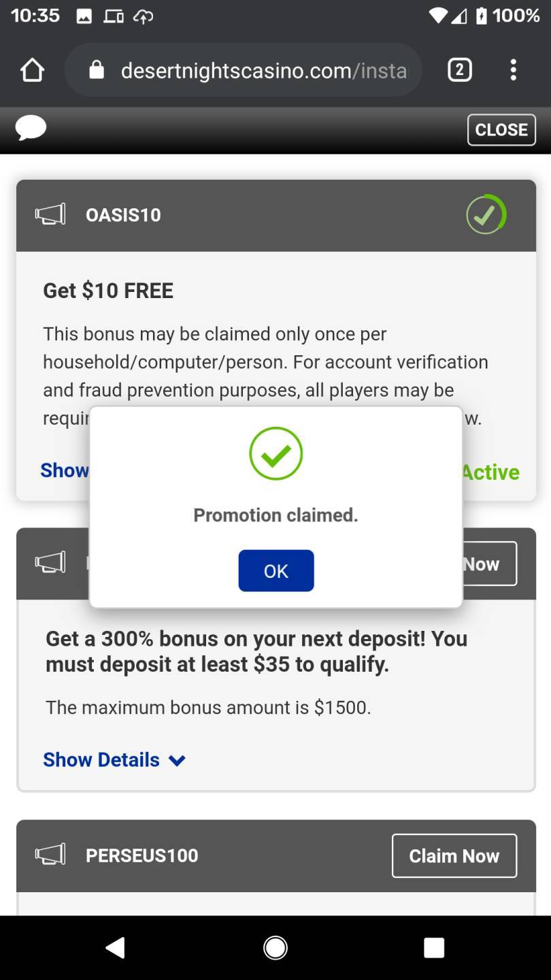Open Chrome's three-dot overflow menu
Image resolution: width=551 pixels, height=980 pixels.
(514, 70)
